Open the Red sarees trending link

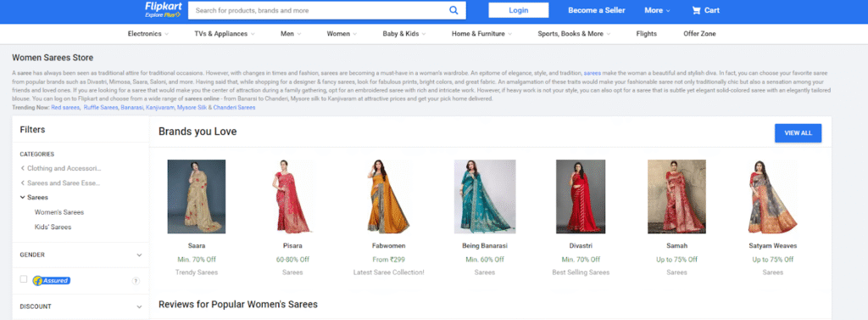[x=64, y=108]
